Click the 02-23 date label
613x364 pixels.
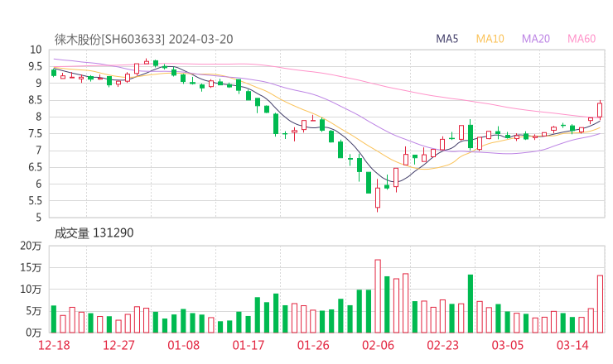[442, 345]
